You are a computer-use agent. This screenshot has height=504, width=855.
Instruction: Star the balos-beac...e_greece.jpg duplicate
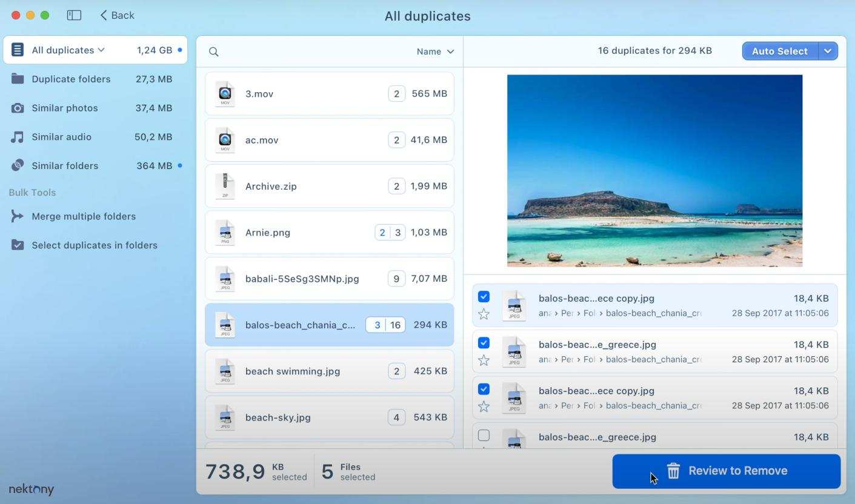pyautogui.click(x=484, y=359)
